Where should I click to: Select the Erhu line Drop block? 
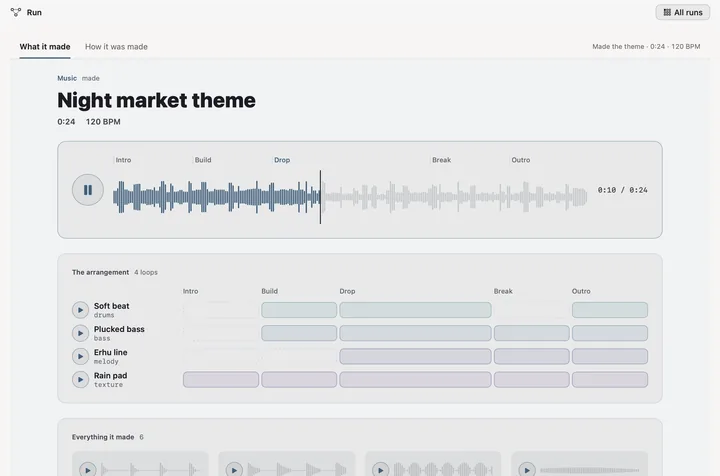click(415, 356)
